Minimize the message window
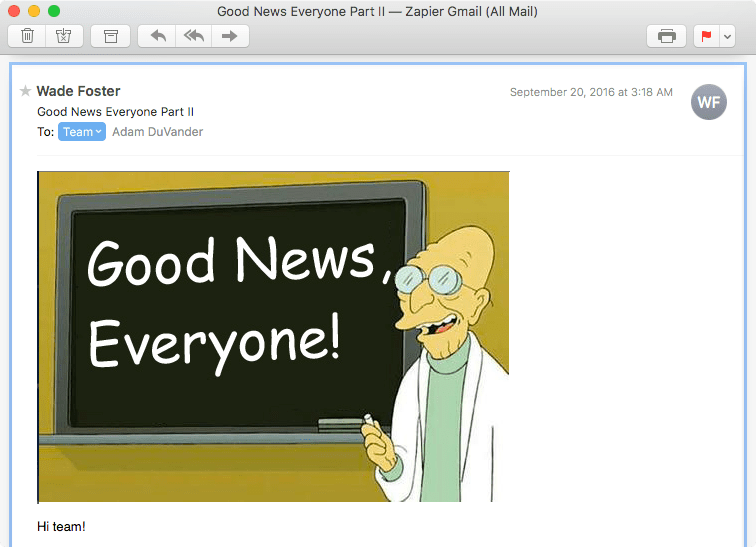Screen dimensions: 756x547 click(34, 11)
